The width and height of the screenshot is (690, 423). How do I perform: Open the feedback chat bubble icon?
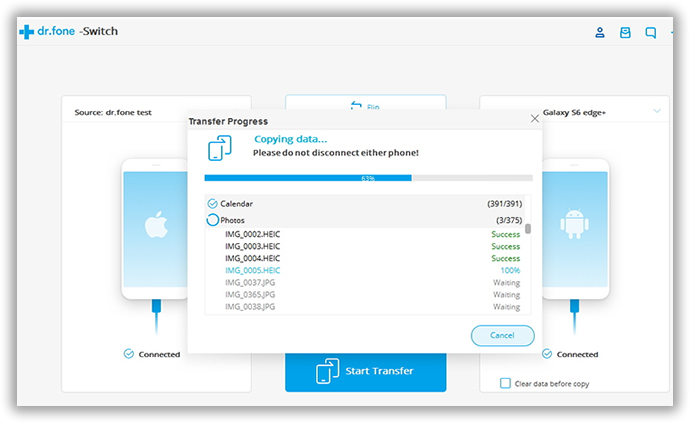[x=650, y=33]
